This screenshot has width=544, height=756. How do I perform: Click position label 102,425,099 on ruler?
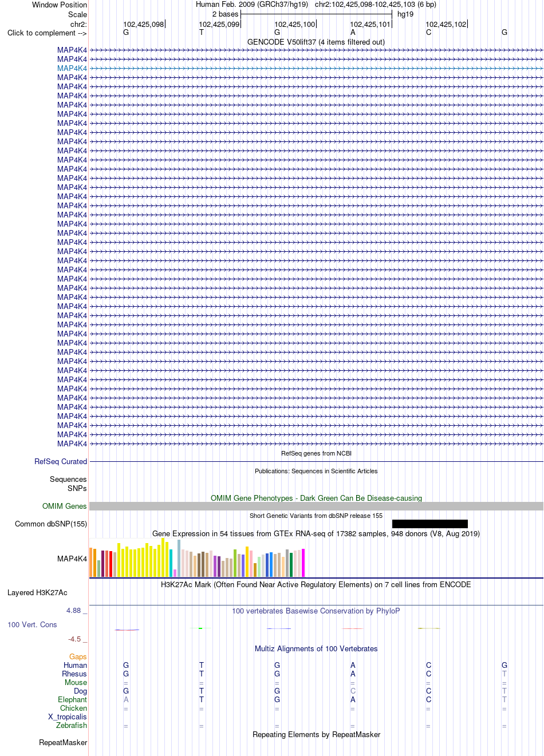(219, 24)
